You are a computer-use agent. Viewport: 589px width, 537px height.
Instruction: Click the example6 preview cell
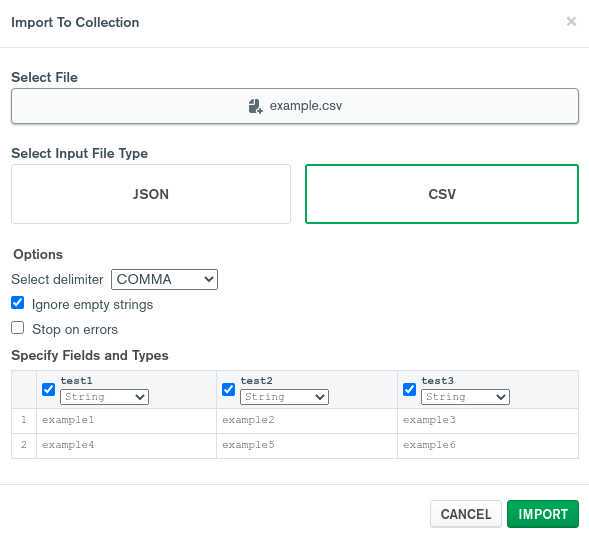[488, 445]
